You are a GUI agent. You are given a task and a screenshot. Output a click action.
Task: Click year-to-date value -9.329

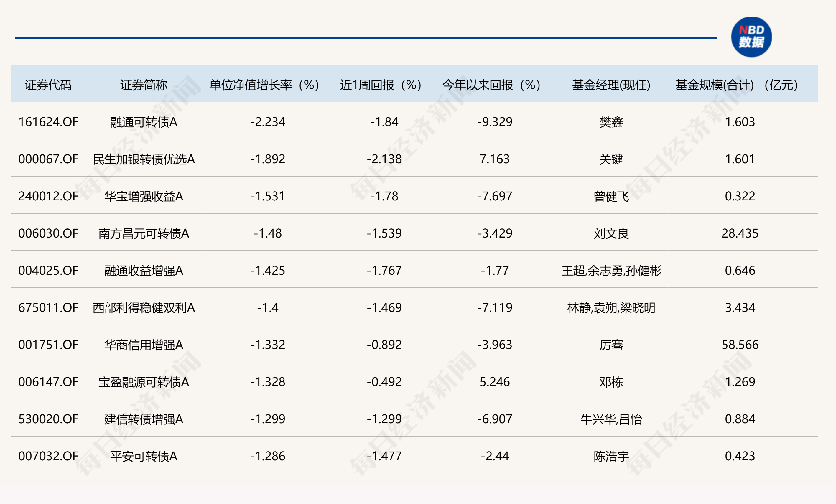pos(495,122)
